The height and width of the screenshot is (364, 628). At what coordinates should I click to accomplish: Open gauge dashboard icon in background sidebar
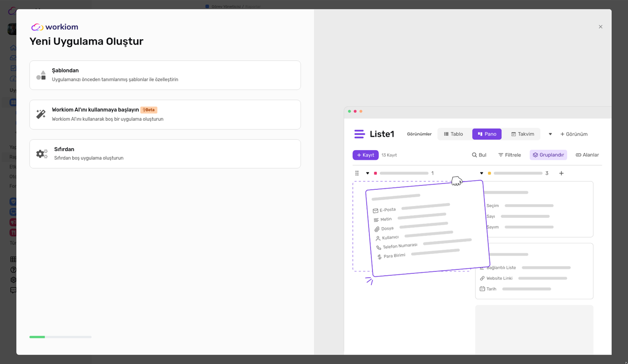[13, 78]
